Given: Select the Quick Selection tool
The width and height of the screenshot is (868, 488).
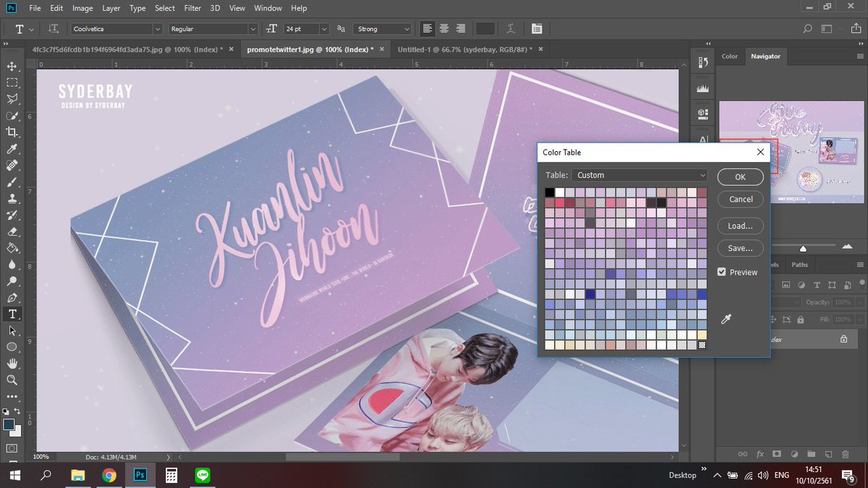Looking at the screenshot, I should [x=12, y=116].
